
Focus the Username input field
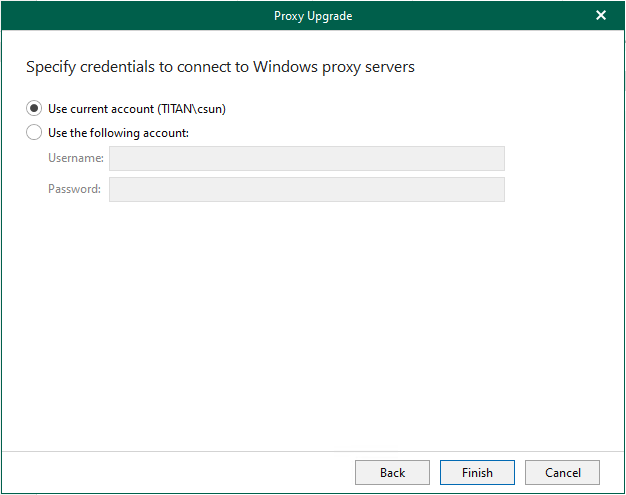(307, 158)
